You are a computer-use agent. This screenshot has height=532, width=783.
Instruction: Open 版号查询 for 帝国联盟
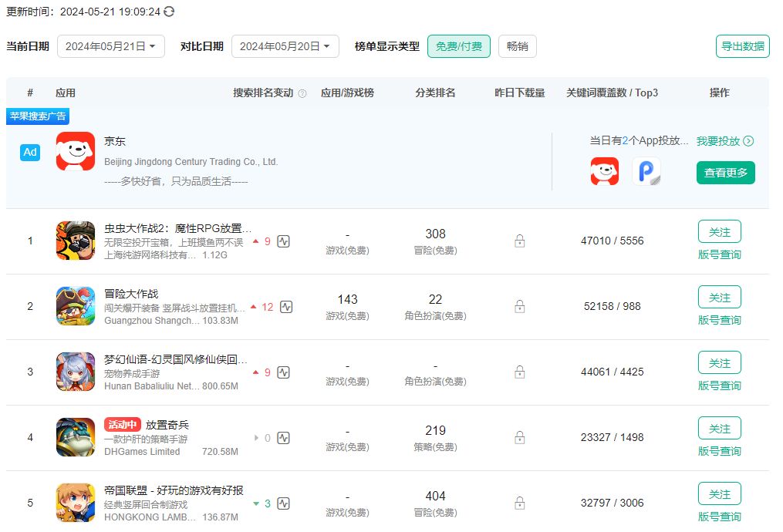click(720, 517)
